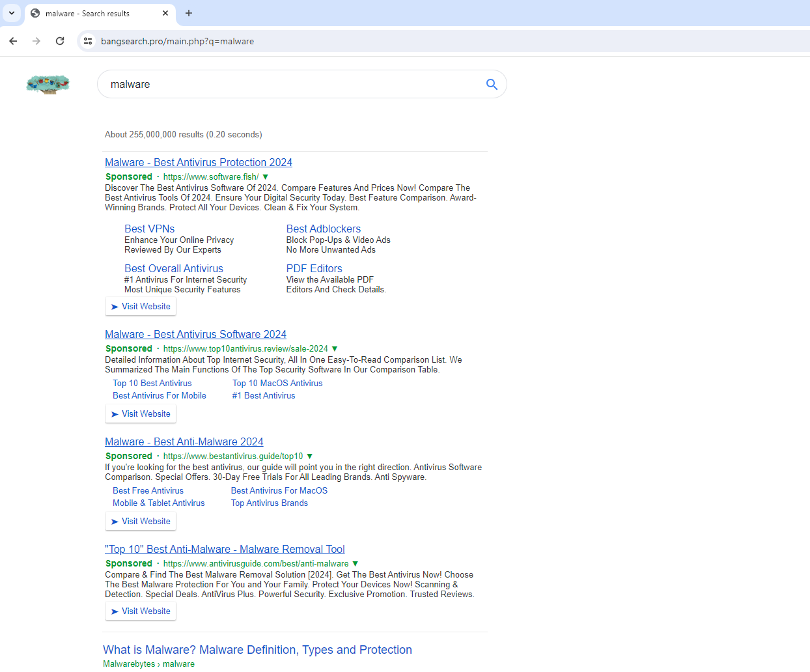Expand the arrow beside software.fish URL
Viewport: 810px width, 672px height.
pyautogui.click(x=266, y=176)
